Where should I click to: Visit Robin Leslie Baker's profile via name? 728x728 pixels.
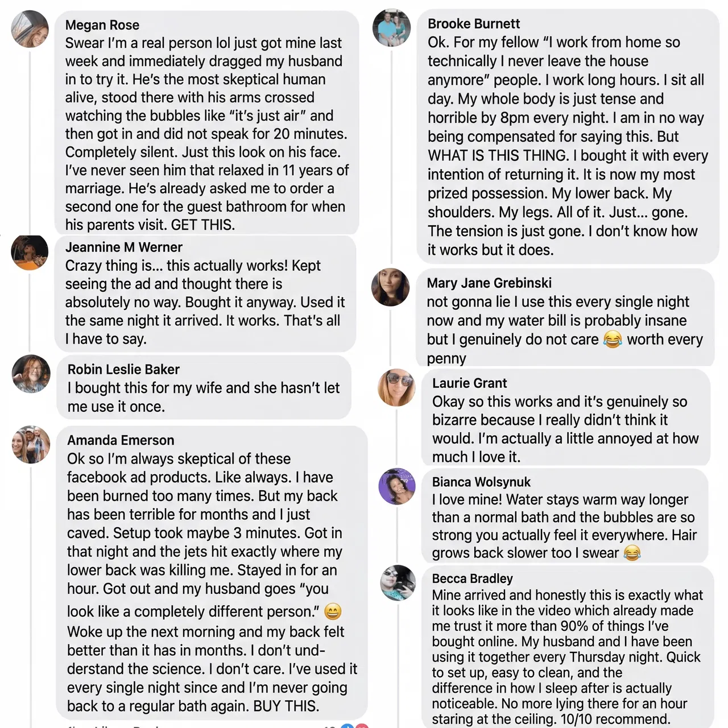(123, 370)
